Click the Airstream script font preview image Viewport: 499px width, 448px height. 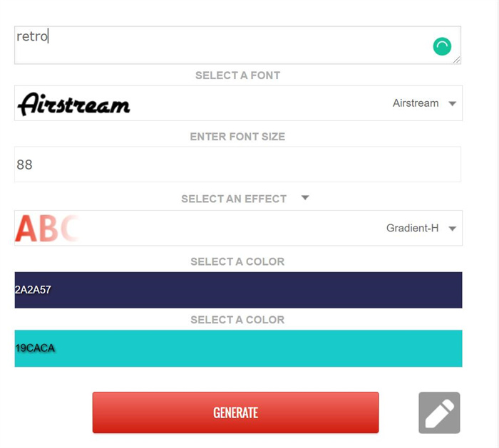coord(74,104)
